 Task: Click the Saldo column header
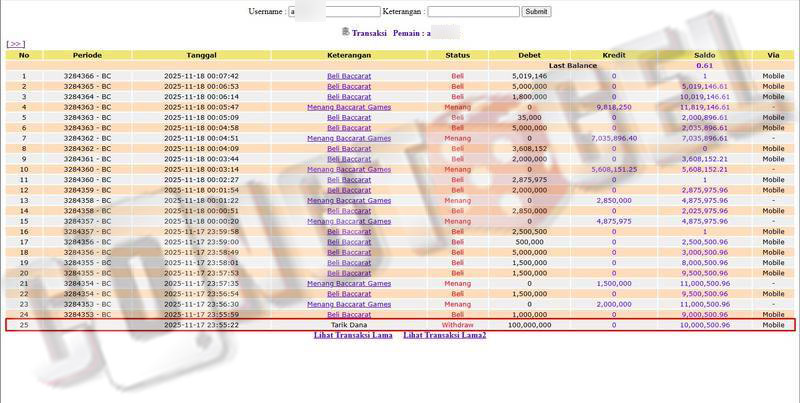click(x=704, y=55)
